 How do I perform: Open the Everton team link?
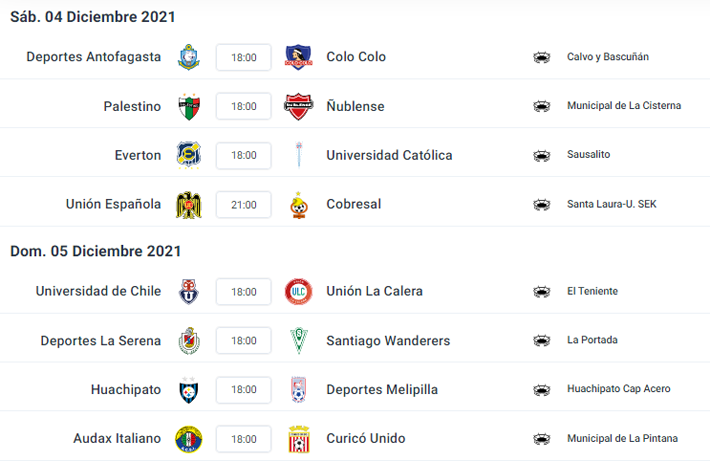138,155
